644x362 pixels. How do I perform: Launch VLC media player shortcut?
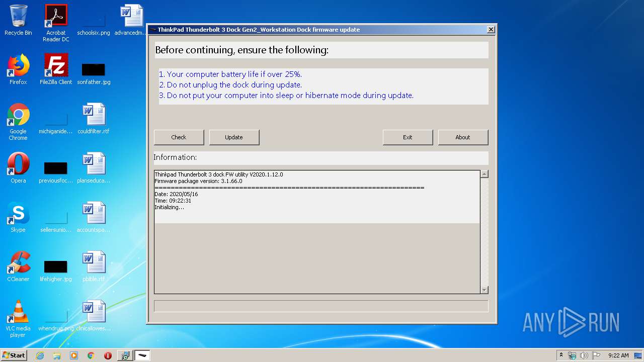click(18, 319)
